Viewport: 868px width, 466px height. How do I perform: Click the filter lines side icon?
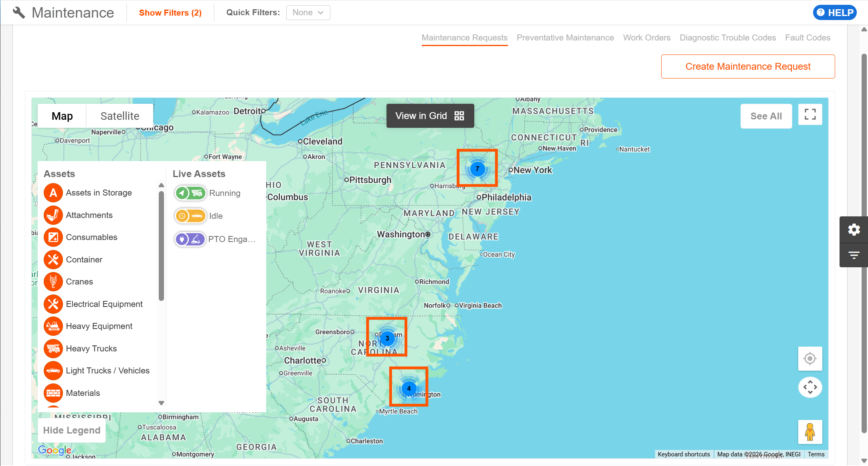(x=854, y=255)
